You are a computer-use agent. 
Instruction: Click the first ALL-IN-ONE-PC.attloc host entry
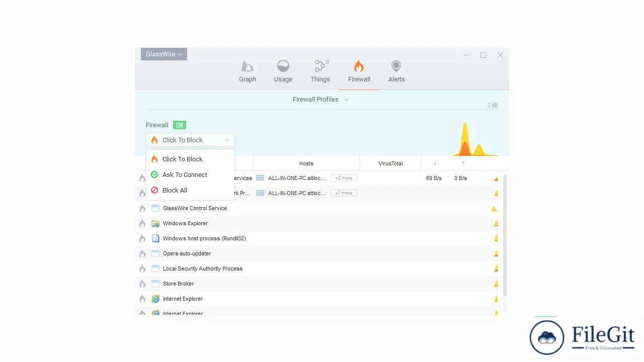(297, 178)
